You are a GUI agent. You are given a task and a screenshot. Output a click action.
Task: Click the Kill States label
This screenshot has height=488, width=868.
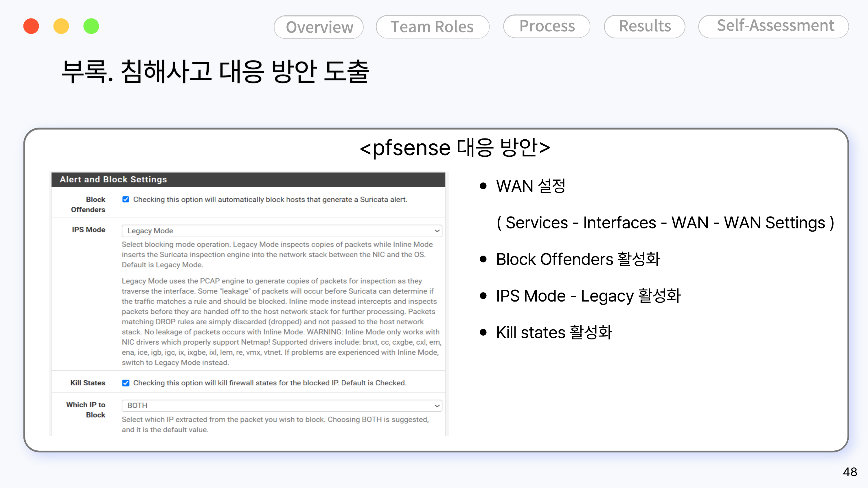coord(88,383)
